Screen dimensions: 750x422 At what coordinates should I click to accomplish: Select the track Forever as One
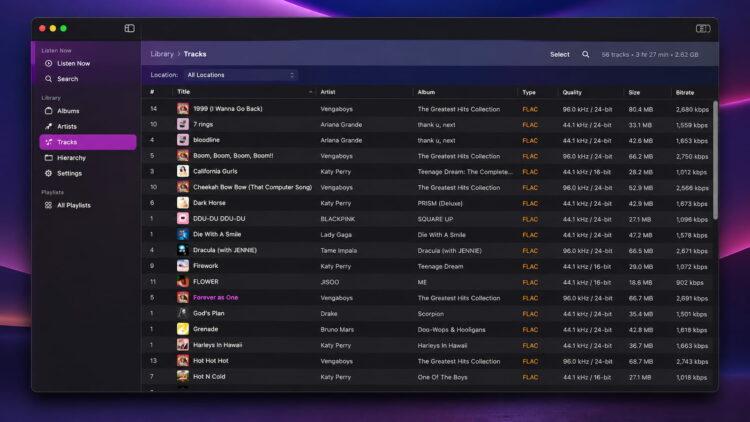click(x=215, y=298)
